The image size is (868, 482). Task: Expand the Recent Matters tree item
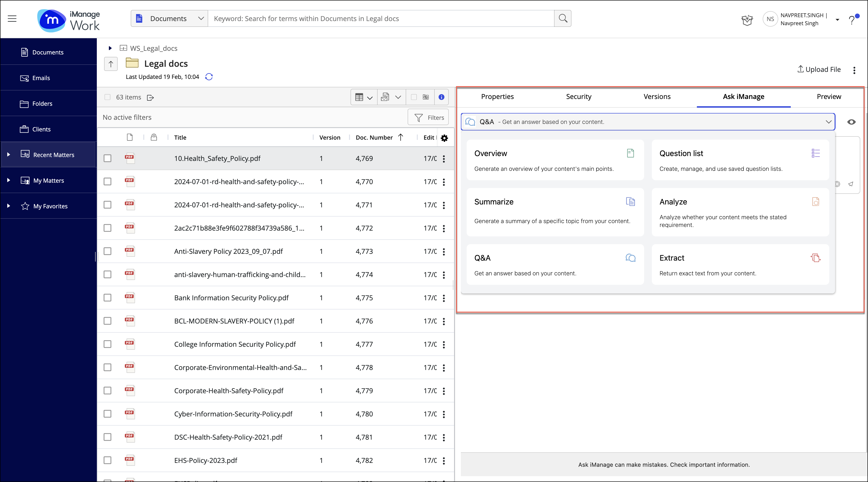click(8, 154)
